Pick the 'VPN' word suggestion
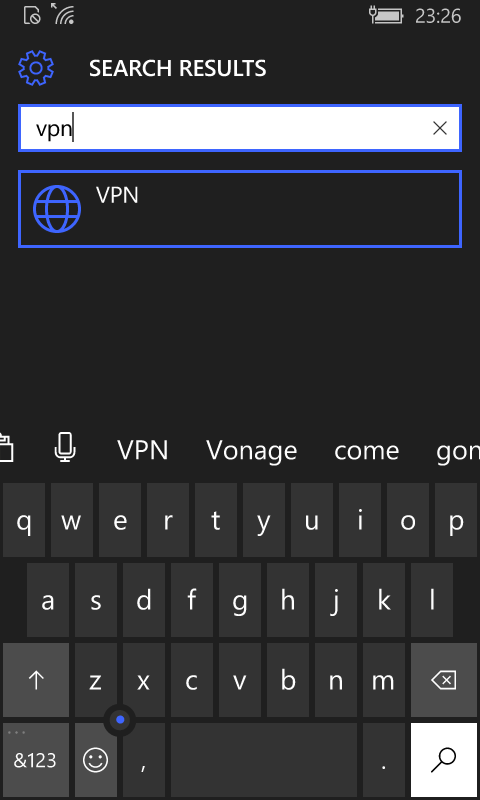The image size is (480, 800). (x=143, y=450)
